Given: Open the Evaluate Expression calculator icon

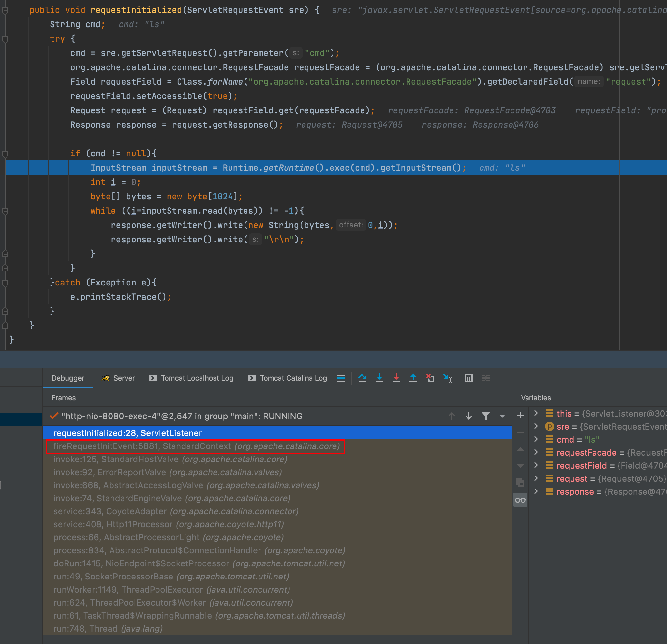Looking at the screenshot, I should click(x=468, y=378).
